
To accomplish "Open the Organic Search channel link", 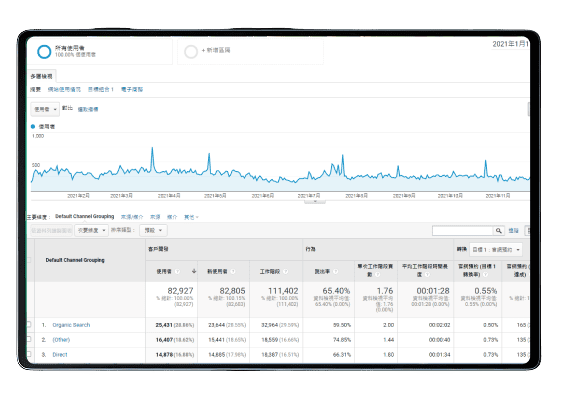I will pyautogui.click(x=71, y=325).
